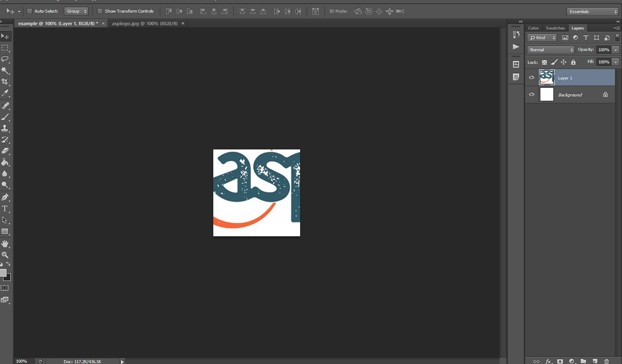Select the Blur tool
The height and width of the screenshot is (364, 622).
click(5, 173)
